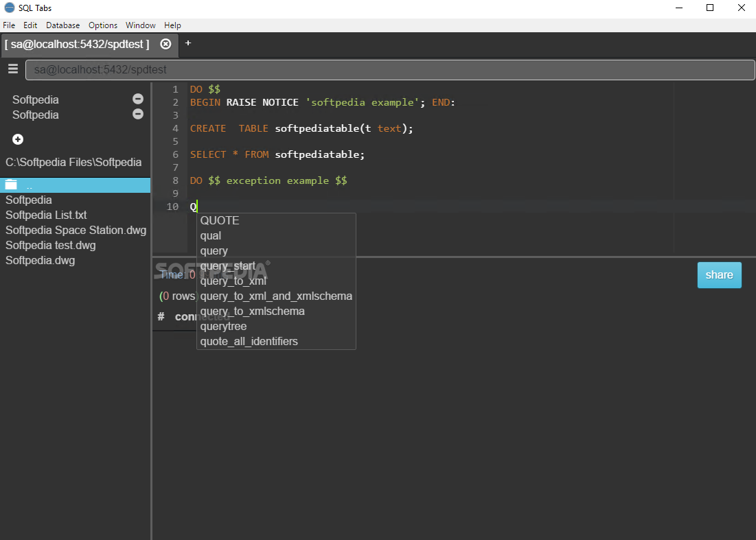Click the 'DO $$ exception example $$' line
The width and height of the screenshot is (756, 540).
pyautogui.click(x=268, y=180)
